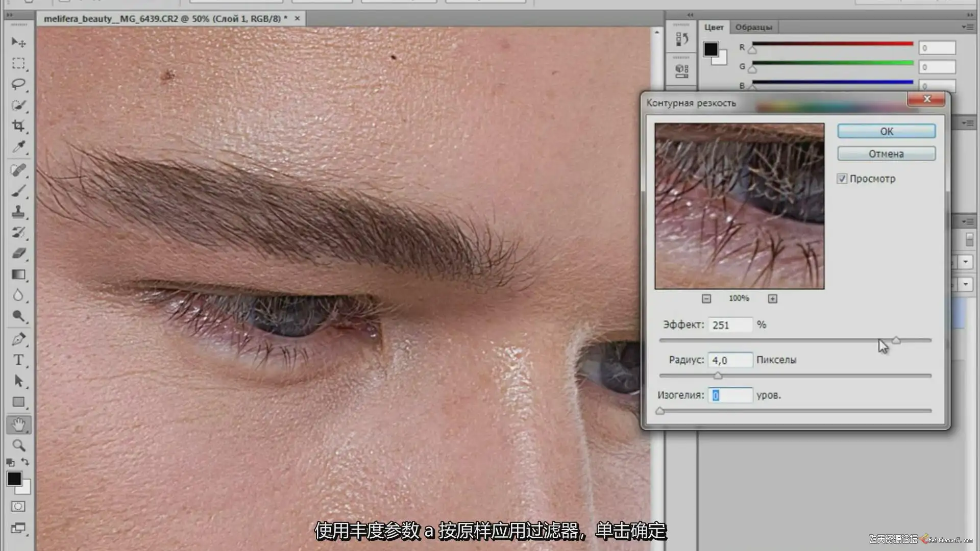Select the Gradient tool

18,274
